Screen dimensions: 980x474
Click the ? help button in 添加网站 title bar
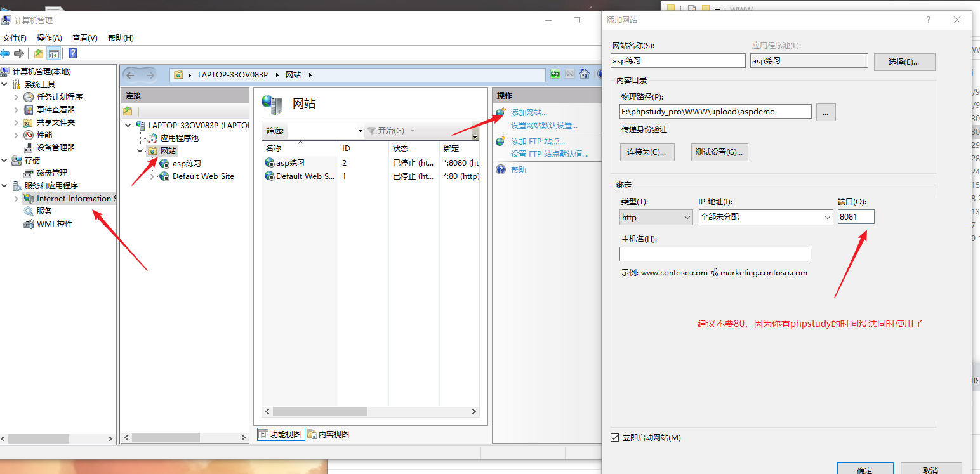929,20
